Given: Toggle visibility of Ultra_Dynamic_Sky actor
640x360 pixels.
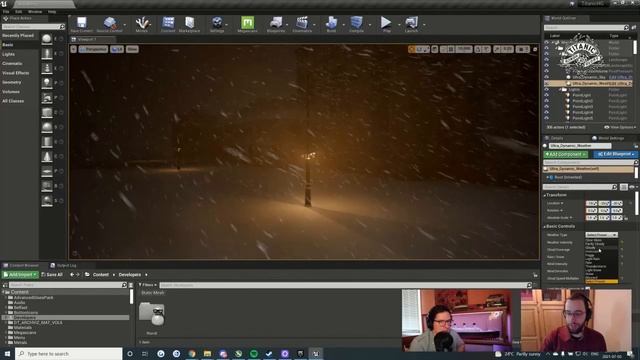Looking at the screenshot, I should point(547,77).
